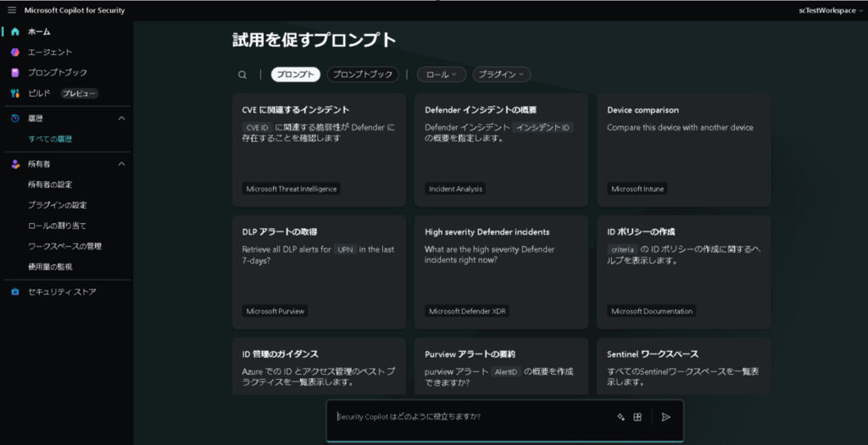Click the Incident Analysis tag
868x445 pixels.
(x=455, y=189)
